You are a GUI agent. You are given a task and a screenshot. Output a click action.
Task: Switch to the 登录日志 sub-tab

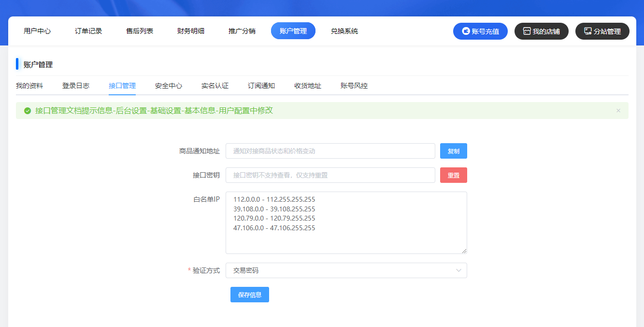[x=75, y=85]
